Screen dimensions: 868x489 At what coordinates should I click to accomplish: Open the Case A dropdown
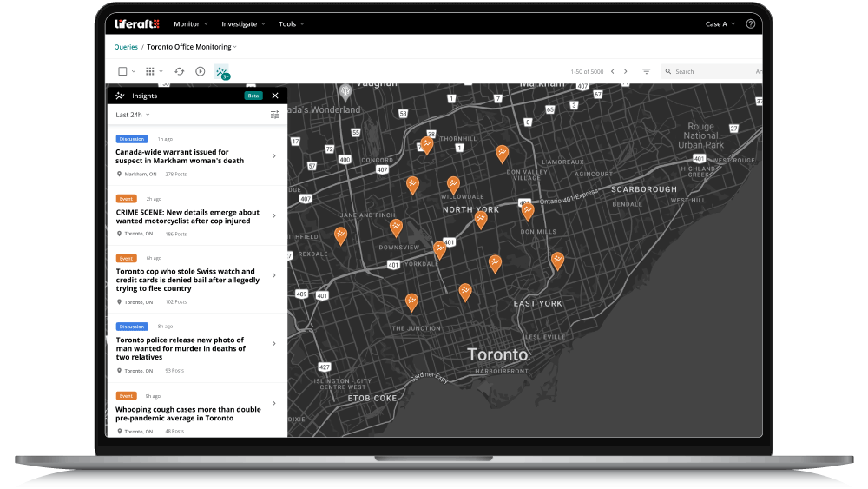coord(720,23)
